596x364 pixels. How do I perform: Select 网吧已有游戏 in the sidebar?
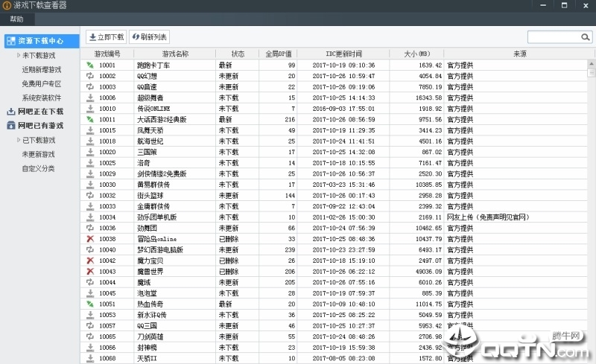41,125
